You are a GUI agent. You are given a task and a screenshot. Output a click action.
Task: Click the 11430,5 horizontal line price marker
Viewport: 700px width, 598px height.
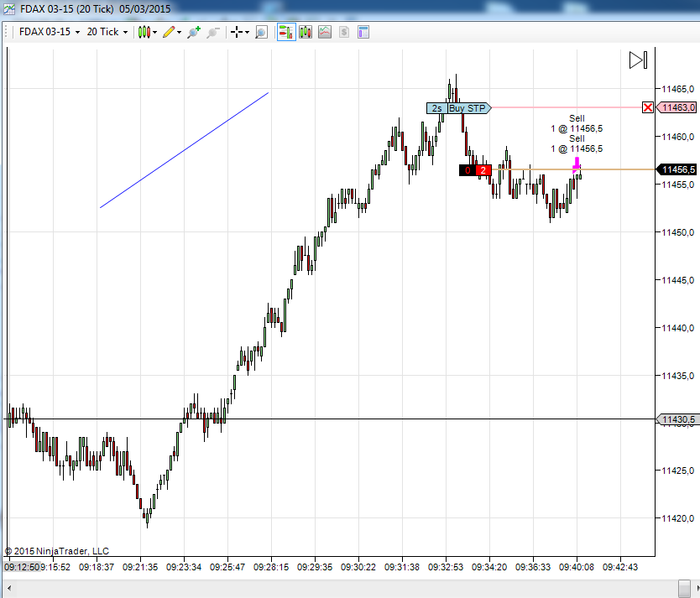(676, 419)
